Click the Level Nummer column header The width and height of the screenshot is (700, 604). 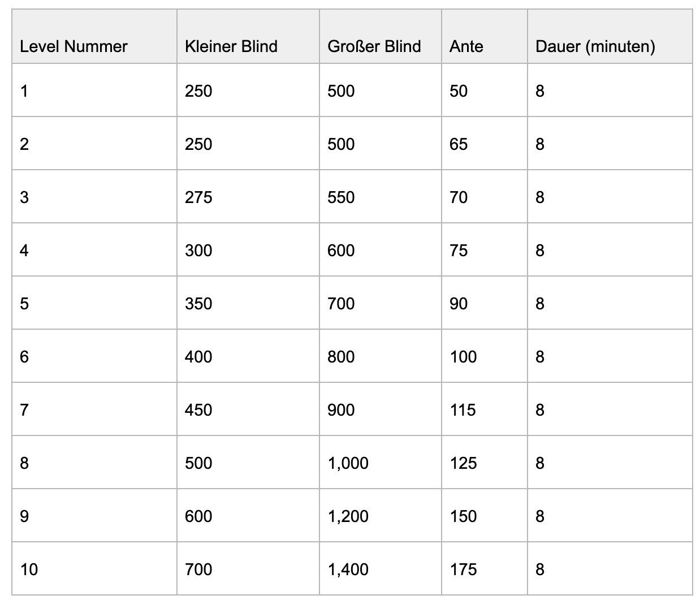pyautogui.click(x=74, y=46)
